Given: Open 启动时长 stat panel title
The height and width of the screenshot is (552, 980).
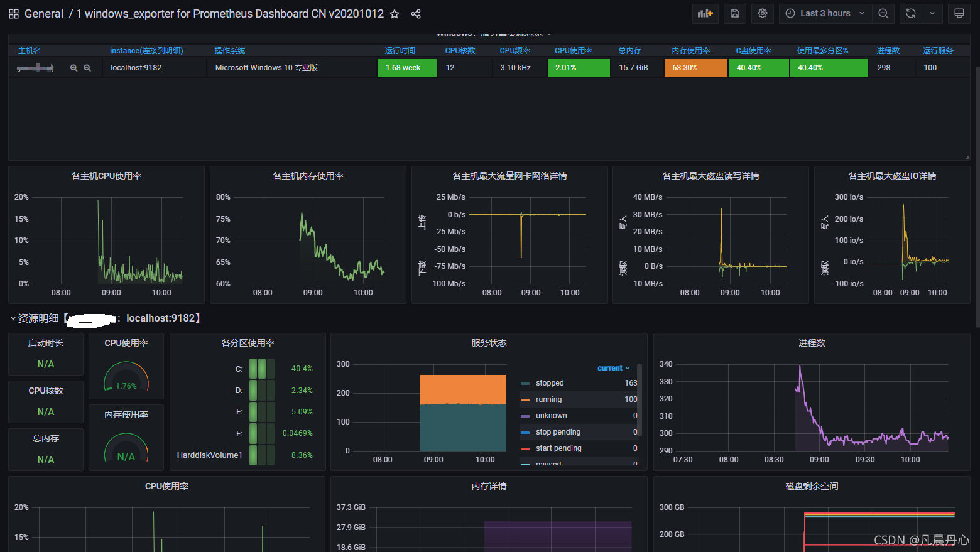Looking at the screenshot, I should (45, 343).
